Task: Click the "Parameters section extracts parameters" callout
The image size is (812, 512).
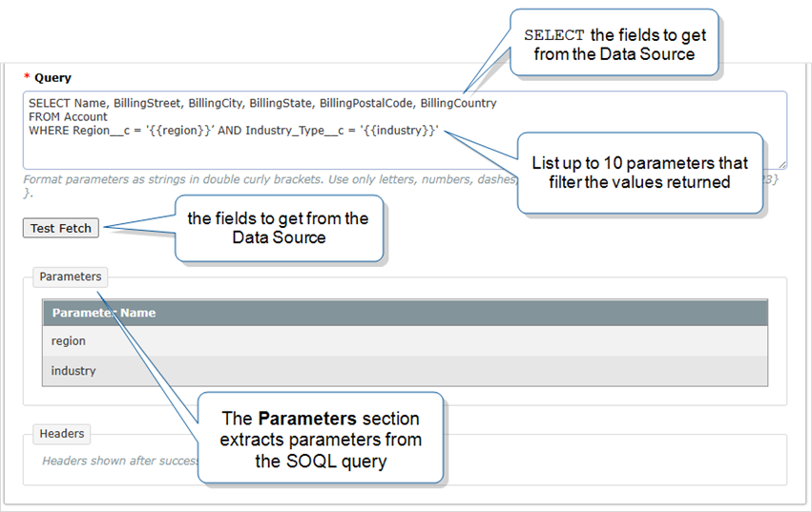Action: pos(321,438)
